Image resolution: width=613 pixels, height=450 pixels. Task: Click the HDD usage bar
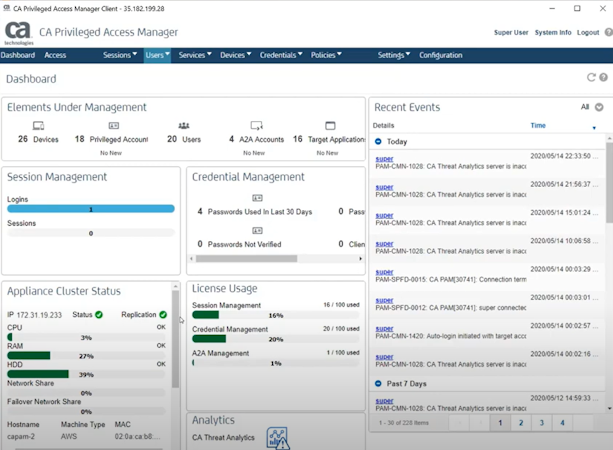[x=86, y=375]
